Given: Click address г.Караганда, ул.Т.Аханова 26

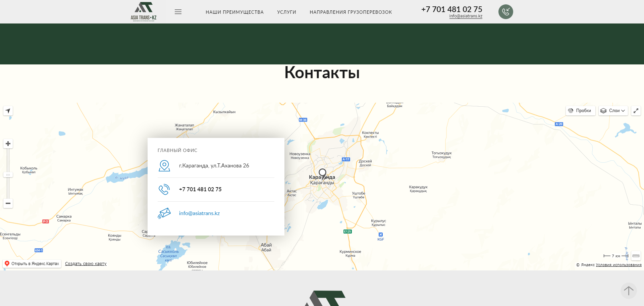Looking at the screenshot, I should pos(214,166).
